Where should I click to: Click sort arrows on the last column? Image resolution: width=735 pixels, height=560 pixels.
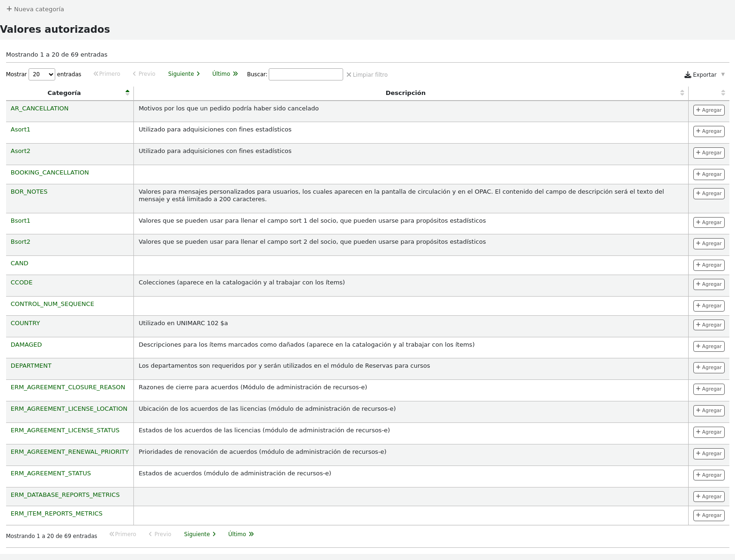click(723, 93)
